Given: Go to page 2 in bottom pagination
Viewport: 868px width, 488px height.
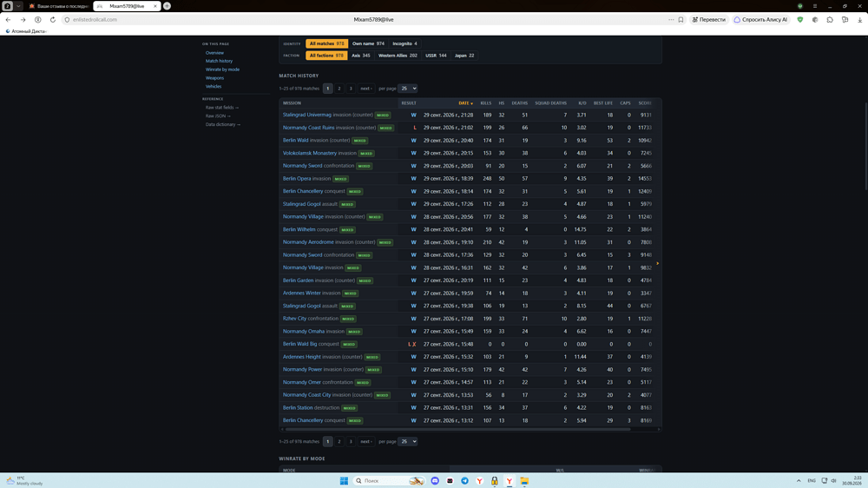Looking at the screenshot, I should [339, 441].
